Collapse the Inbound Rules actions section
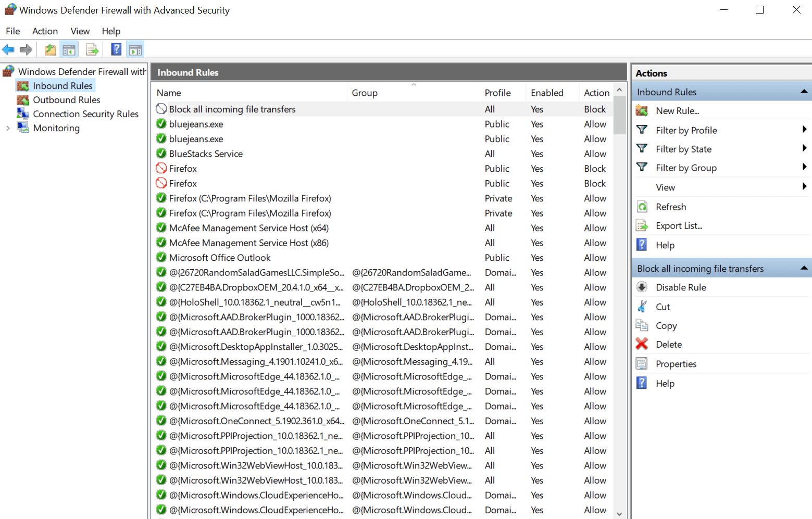Image resolution: width=812 pixels, height=519 pixels. [804, 92]
